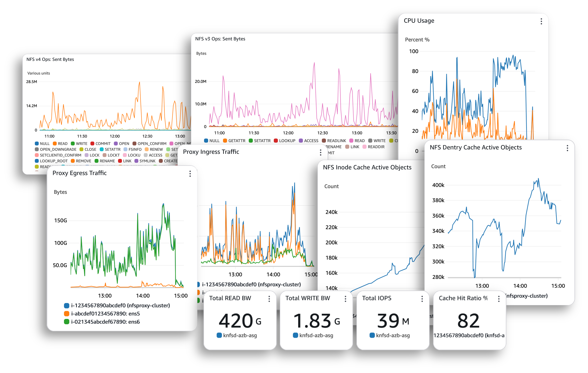Image resolution: width=588 pixels, height=373 pixels.
Task: Click the pink READ swatch in NFS v3 legend
Action: pyautogui.click(x=351, y=141)
